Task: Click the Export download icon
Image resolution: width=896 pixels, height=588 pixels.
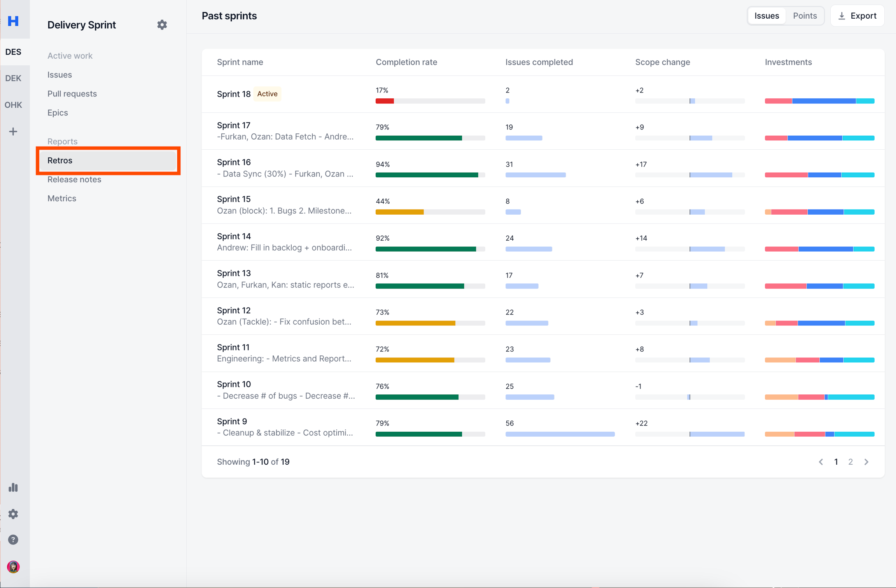Action: tap(842, 16)
